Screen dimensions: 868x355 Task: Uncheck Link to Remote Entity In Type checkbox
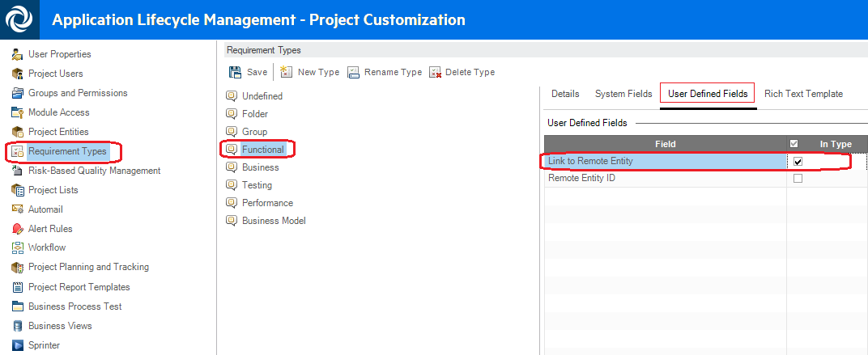(798, 162)
